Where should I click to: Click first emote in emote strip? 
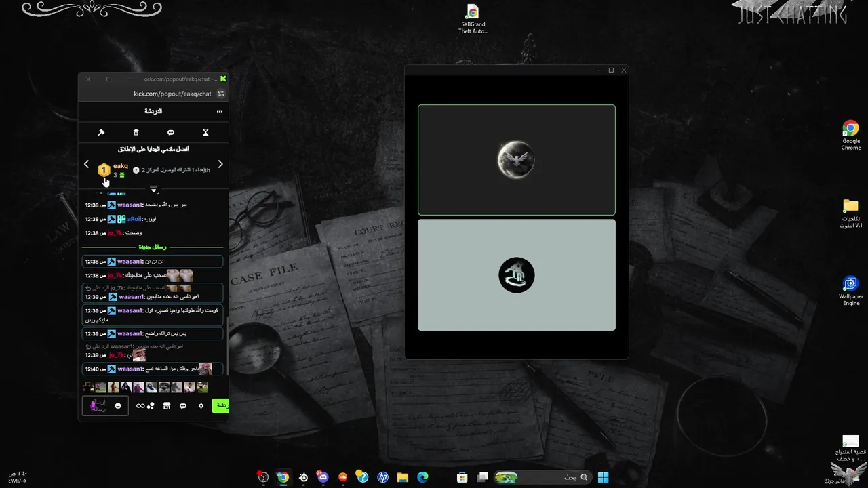tap(88, 387)
